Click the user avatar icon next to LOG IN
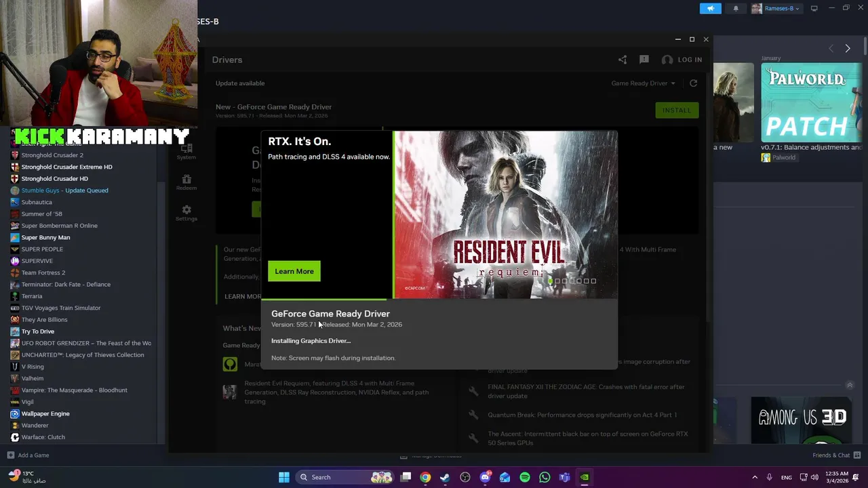 [667, 60]
